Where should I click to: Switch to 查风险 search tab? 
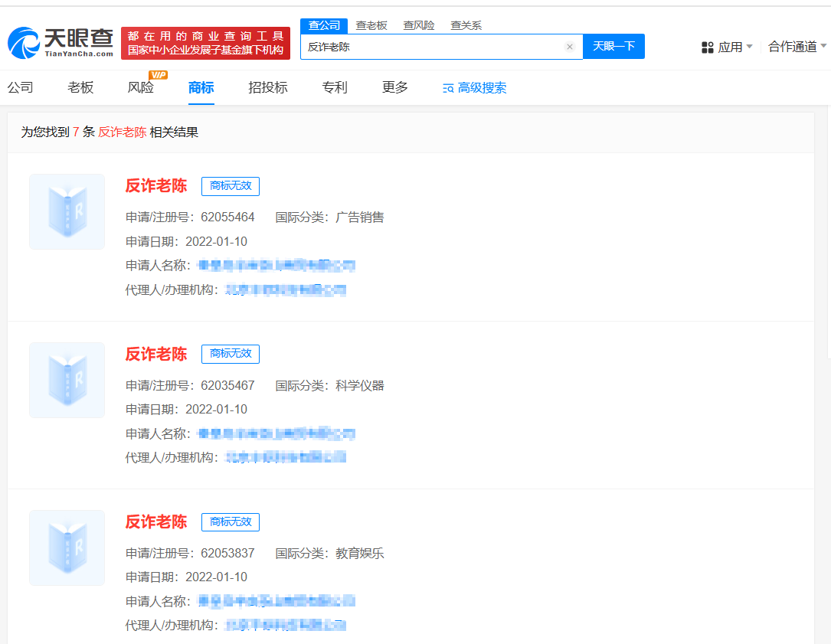tap(419, 25)
